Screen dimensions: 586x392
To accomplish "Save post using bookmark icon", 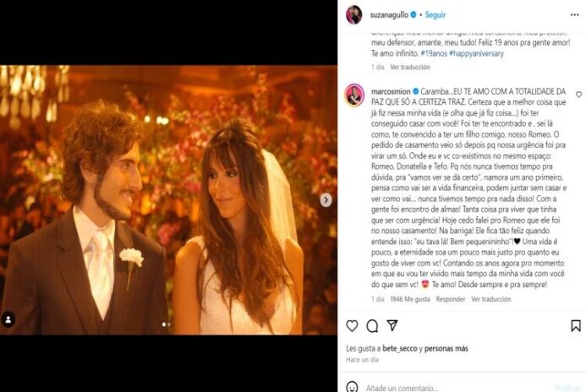I will (576, 326).
